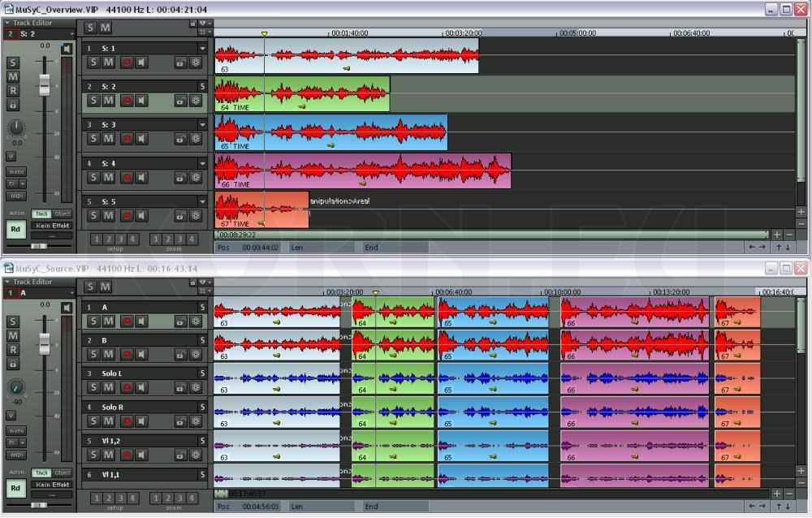
Task: Click lock icon on track S: 5 row
Action: click(180, 215)
